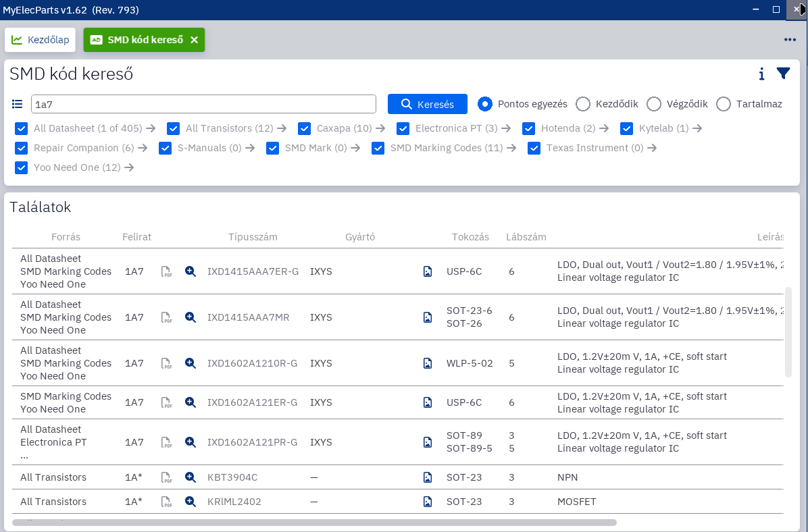Sort results by Gyártó column header
Screen dimensions: 808x532
point(360,237)
